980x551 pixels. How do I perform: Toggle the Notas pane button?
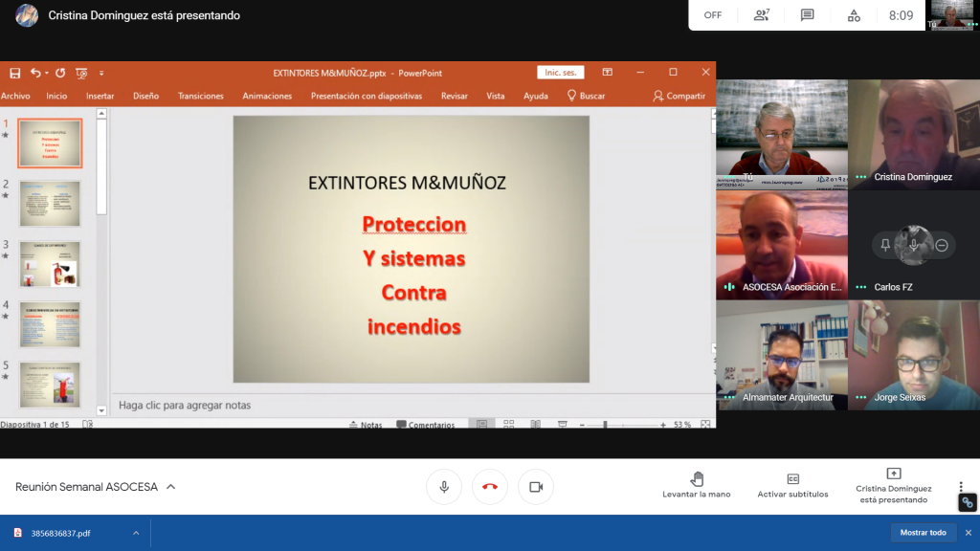pos(366,424)
